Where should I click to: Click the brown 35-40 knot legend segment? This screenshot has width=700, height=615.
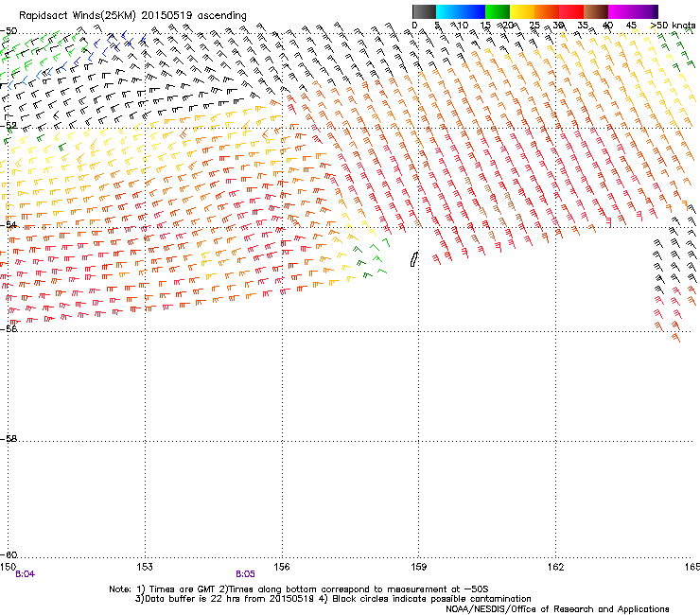[x=596, y=11]
